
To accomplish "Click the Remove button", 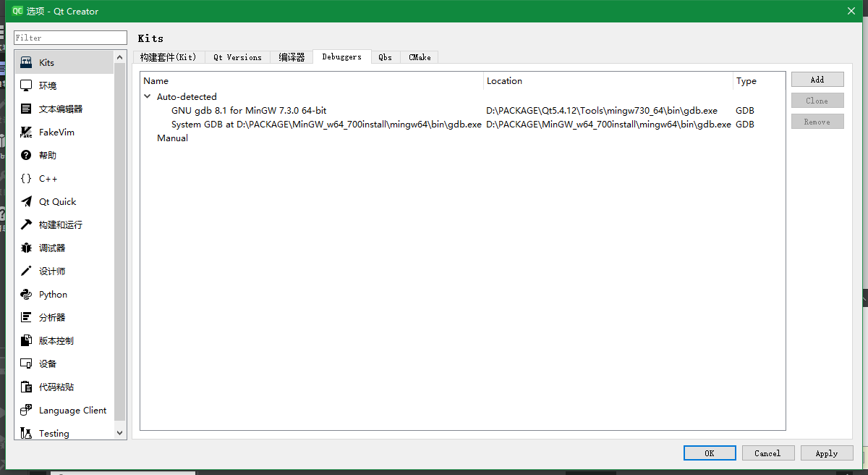I will click(x=817, y=122).
